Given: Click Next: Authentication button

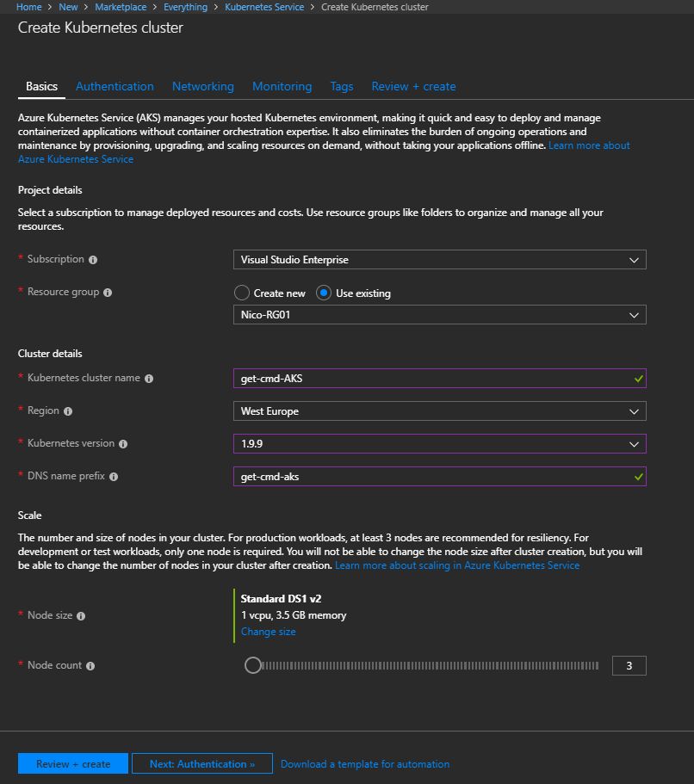Looking at the screenshot, I should coord(202,763).
